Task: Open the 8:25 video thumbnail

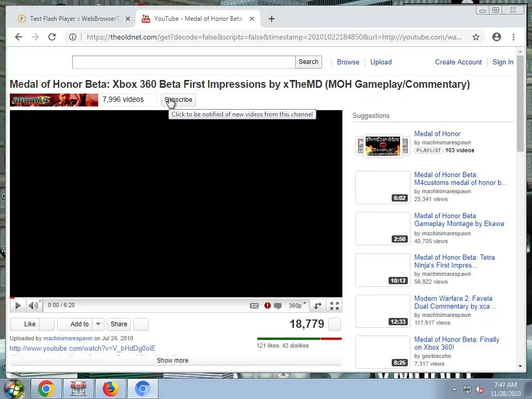Action: (x=383, y=352)
